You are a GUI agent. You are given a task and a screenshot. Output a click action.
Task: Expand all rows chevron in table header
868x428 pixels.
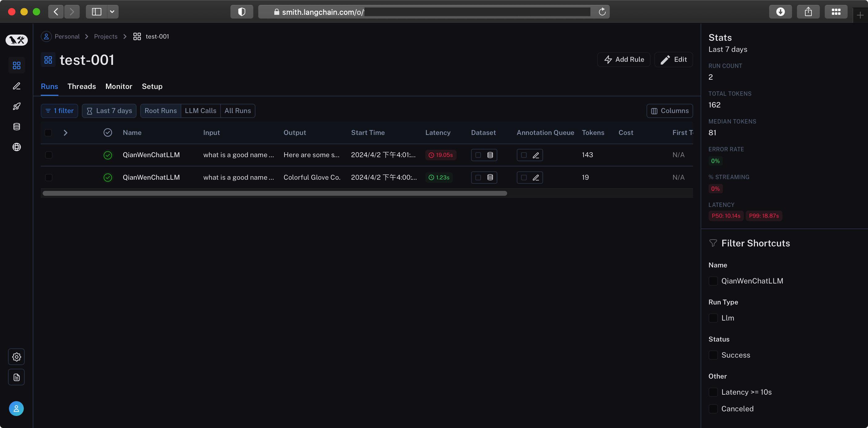point(65,133)
